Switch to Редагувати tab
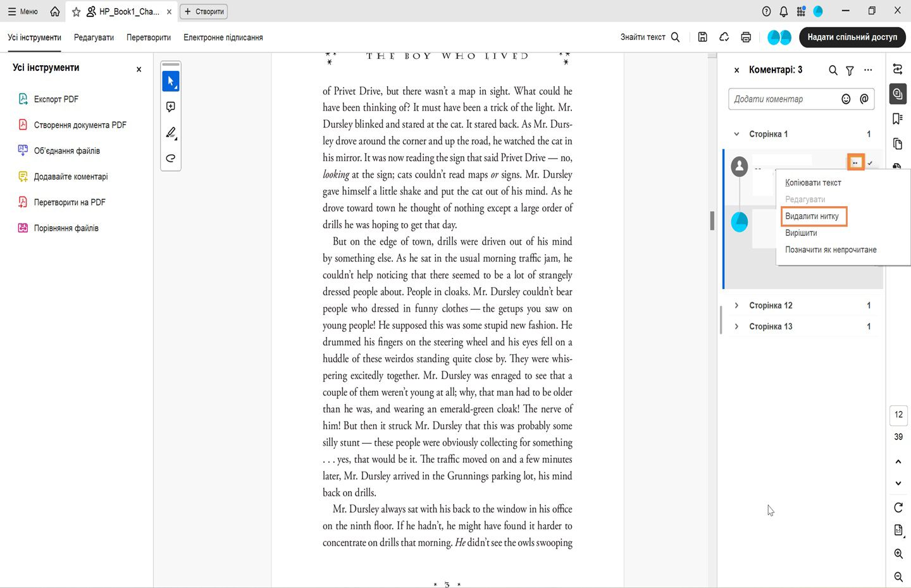 click(x=94, y=37)
